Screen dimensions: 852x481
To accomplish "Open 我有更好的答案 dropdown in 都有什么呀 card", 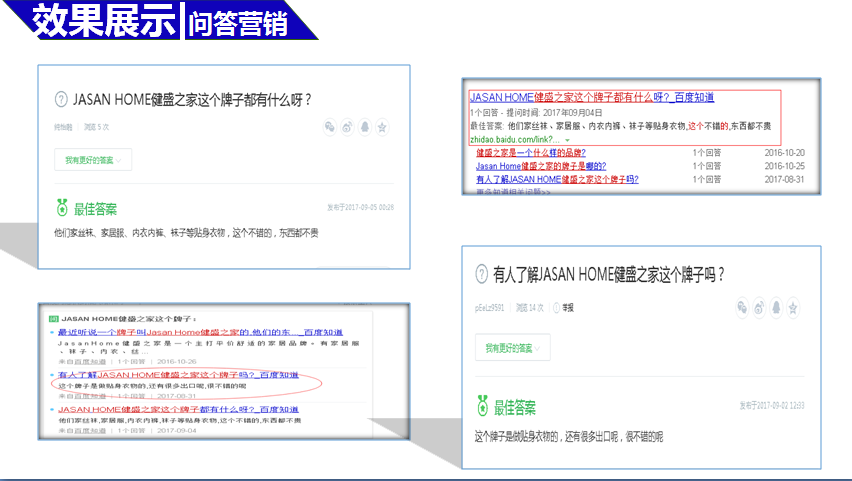I will pyautogui.click(x=93, y=160).
